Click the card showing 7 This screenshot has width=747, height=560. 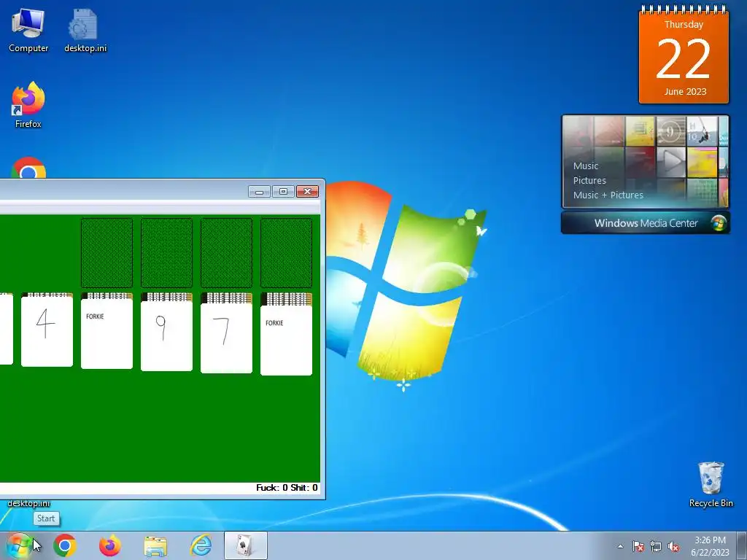[x=226, y=338]
